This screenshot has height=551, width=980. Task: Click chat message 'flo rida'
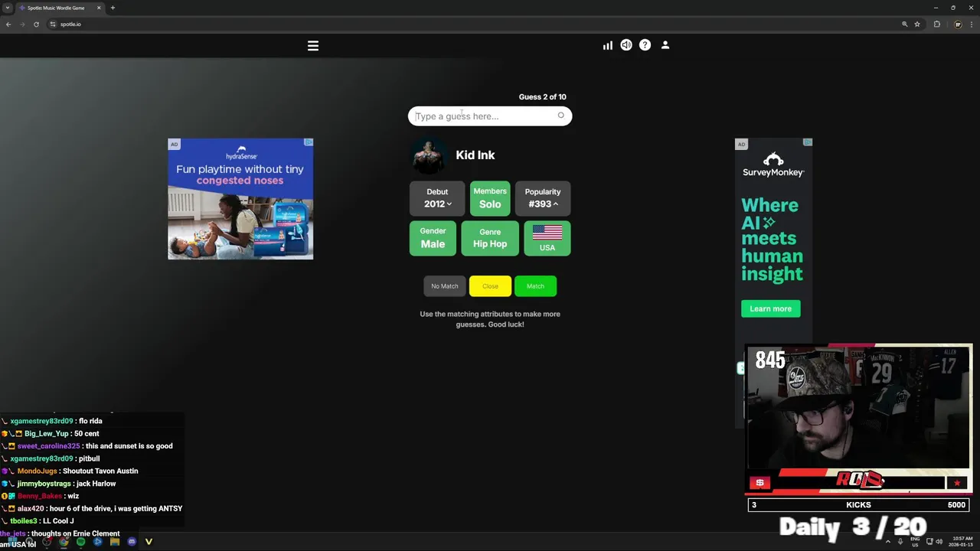point(90,421)
